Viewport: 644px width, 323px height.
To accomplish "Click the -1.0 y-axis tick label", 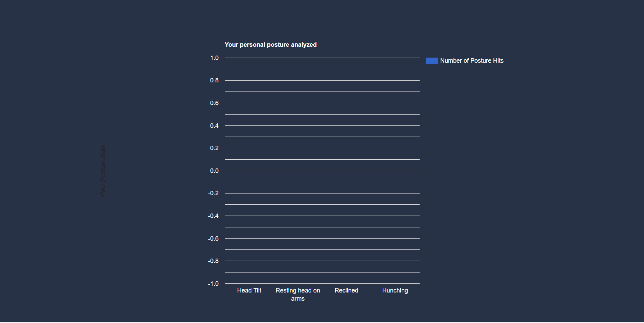I will pyautogui.click(x=213, y=284).
